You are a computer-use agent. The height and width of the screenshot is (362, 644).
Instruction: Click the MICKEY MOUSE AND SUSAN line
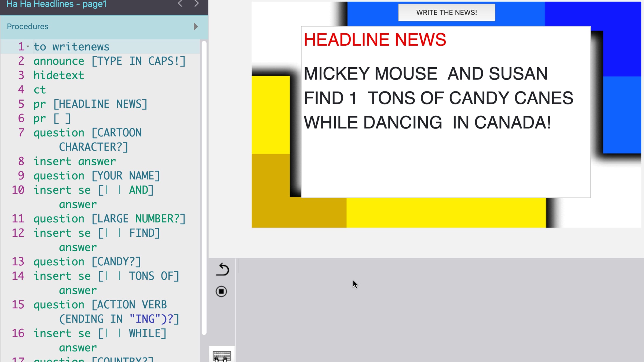[426, 74]
